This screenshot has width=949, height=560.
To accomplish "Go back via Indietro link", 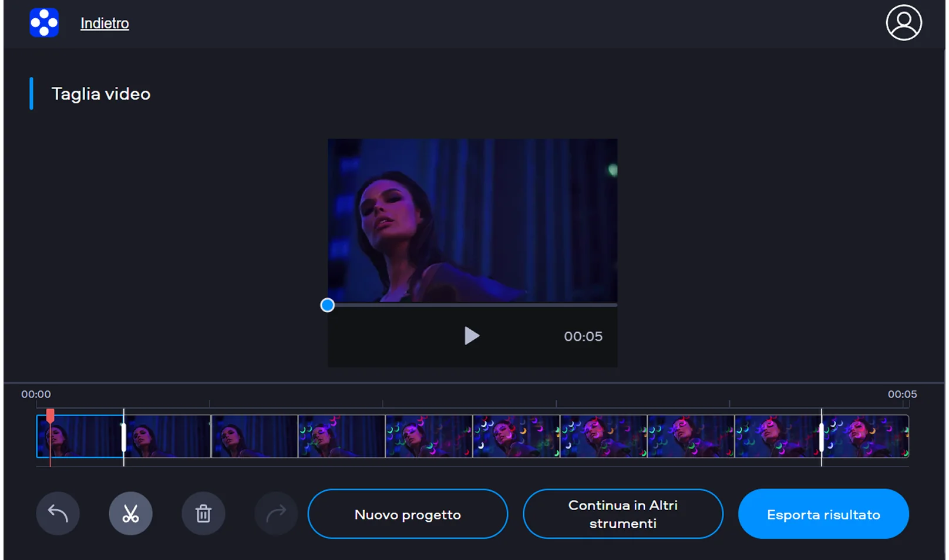I will tap(105, 23).
